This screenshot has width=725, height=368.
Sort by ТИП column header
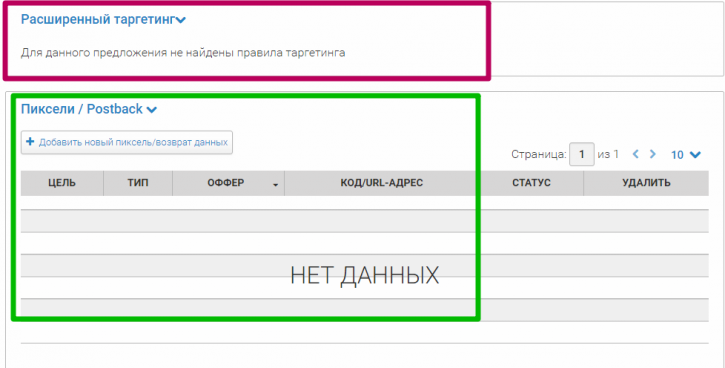pos(138,183)
